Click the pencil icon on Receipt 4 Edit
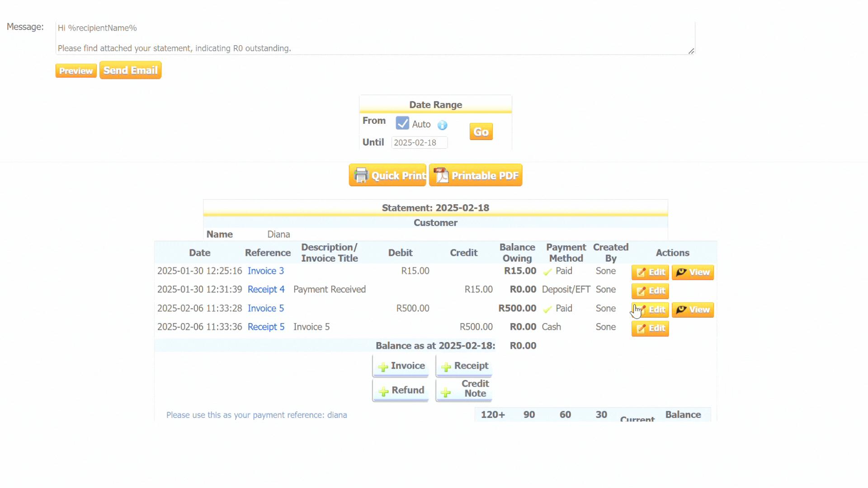This screenshot has height=488, width=868. 641,291
